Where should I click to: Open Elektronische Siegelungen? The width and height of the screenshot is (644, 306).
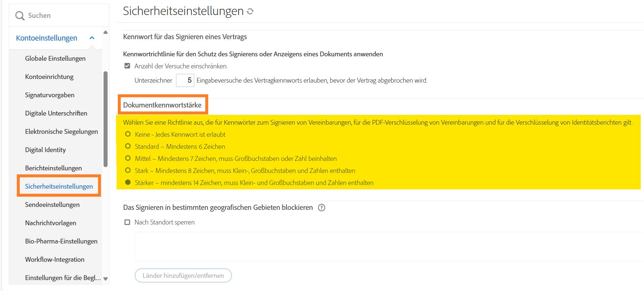coord(61,132)
